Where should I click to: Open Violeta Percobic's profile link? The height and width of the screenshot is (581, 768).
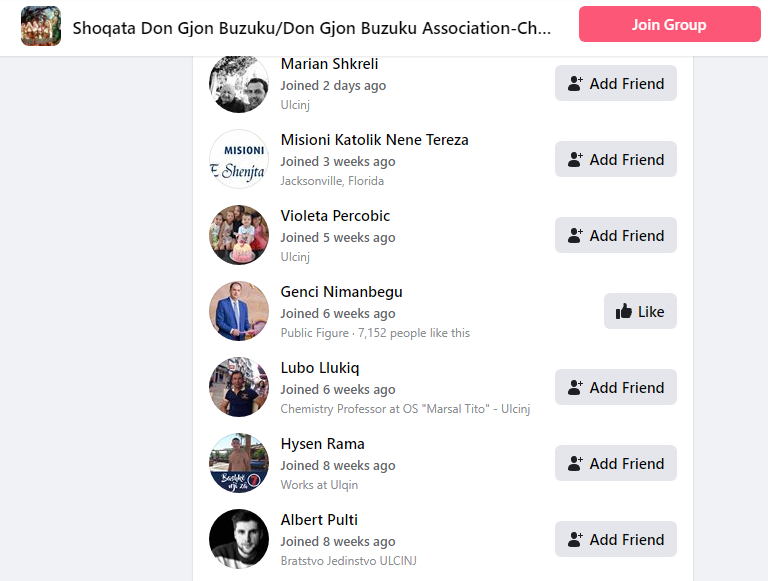point(335,216)
